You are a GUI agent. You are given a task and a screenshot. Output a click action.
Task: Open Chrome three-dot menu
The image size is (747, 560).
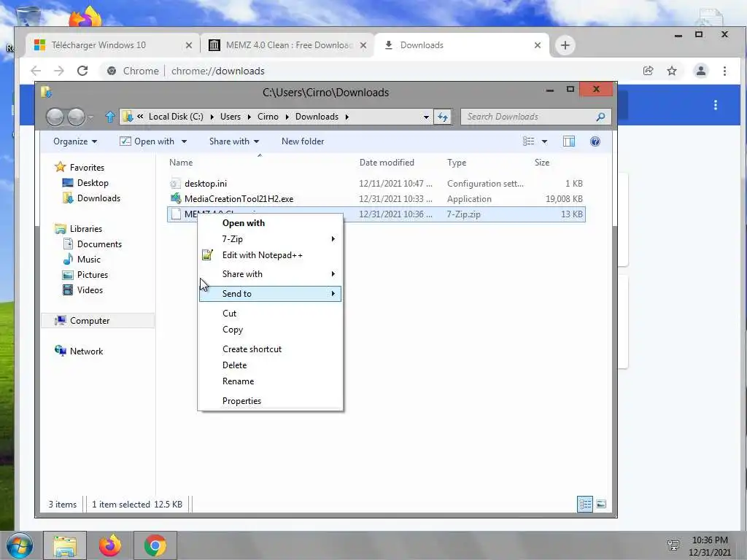[724, 71]
